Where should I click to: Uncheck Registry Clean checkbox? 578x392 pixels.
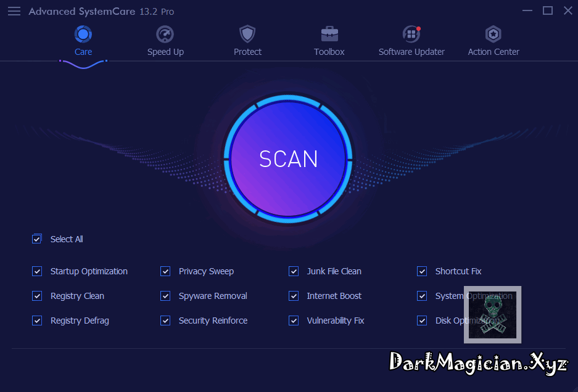[37, 296]
